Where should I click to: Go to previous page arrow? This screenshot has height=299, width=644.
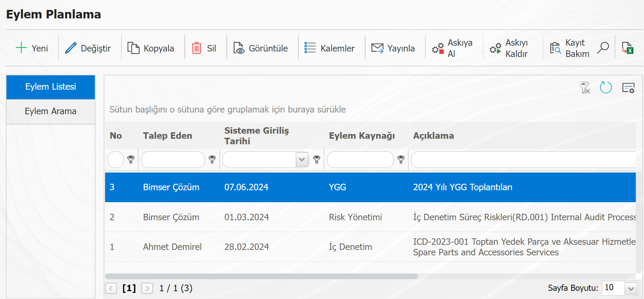tap(111, 288)
